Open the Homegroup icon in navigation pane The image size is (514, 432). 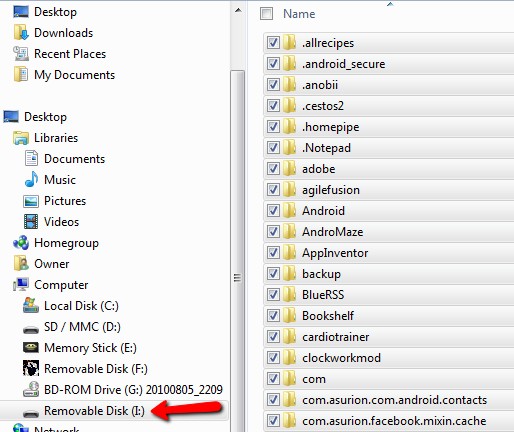[21, 243]
